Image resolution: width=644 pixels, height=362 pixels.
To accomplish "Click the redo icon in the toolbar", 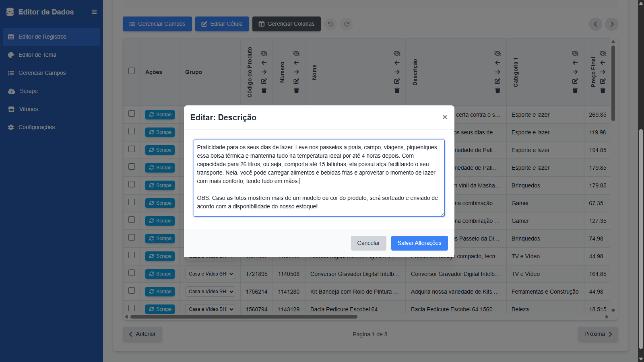I will tap(347, 24).
